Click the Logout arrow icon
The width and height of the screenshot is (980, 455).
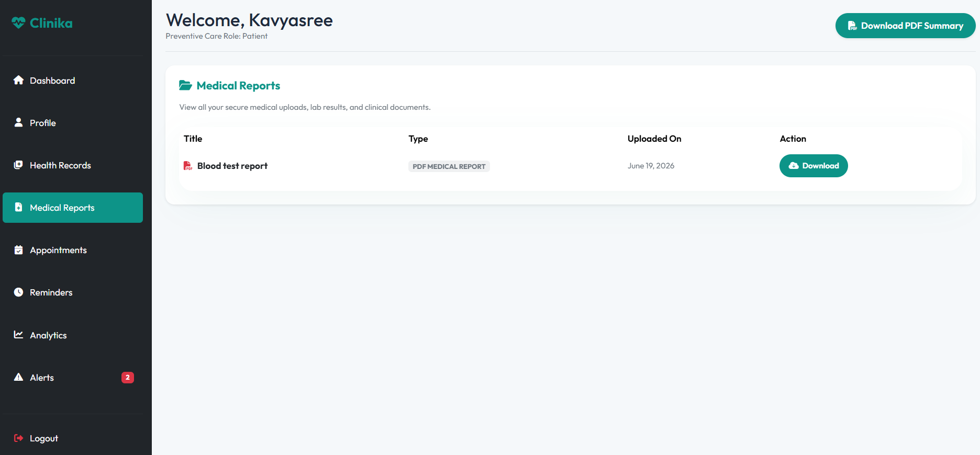point(18,438)
